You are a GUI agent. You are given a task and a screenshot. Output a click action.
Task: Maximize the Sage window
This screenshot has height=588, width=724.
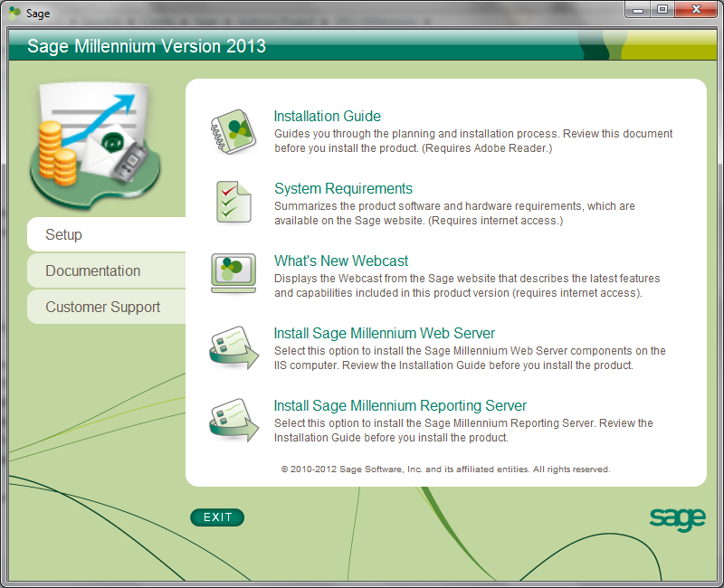tap(662, 10)
